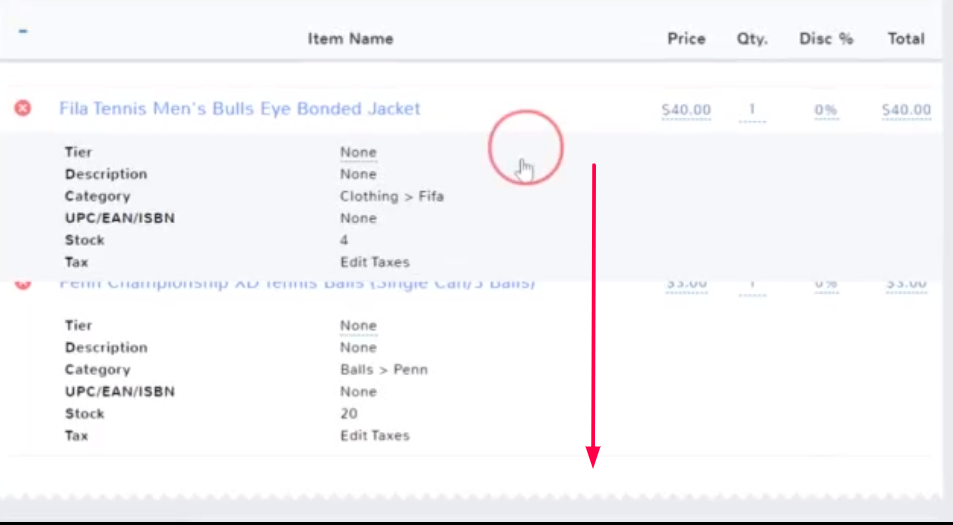Change the Fila jacket quantity value
Image resolution: width=953 pixels, height=525 pixels.
(x=752, y=110)
